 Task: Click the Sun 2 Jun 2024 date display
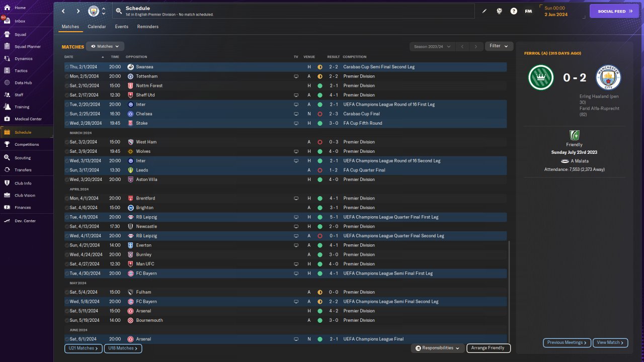tap(556, 12)
